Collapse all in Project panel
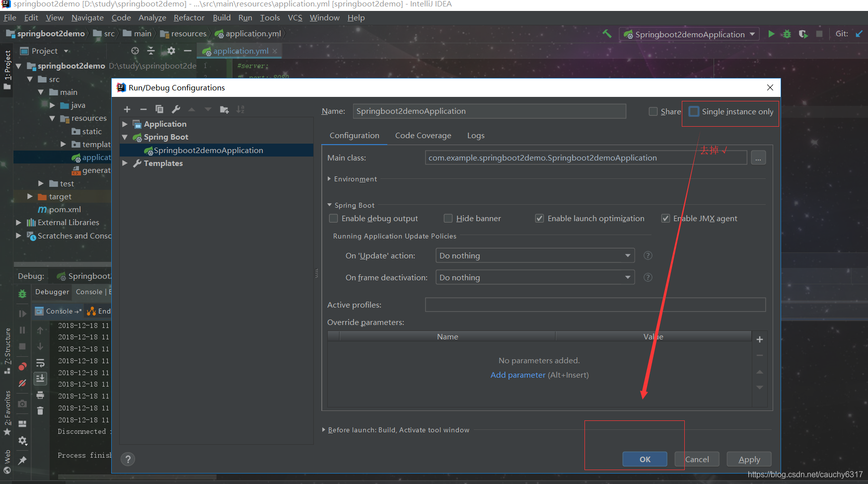 (x=151, y=51)
